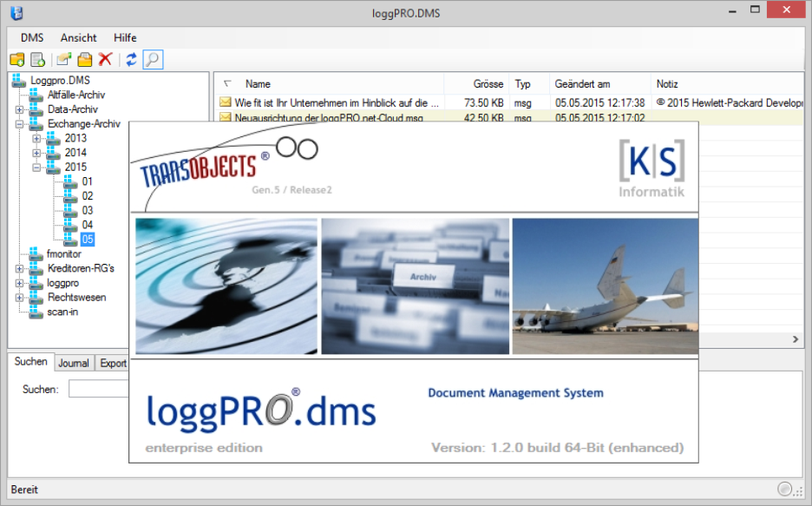This screenshot has height=506, width=812.
Task: Select the 05 folder in tree
Action: (88, 240)
